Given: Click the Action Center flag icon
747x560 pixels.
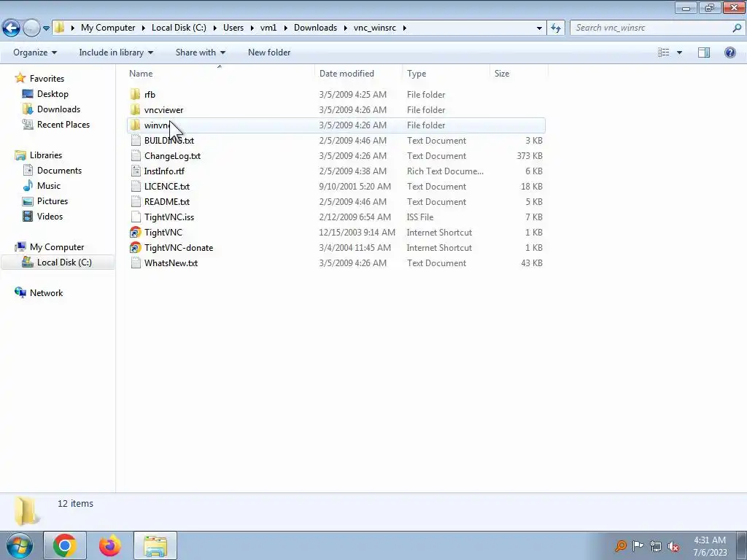Looking at the screenshot, I should tap(638, 546).
